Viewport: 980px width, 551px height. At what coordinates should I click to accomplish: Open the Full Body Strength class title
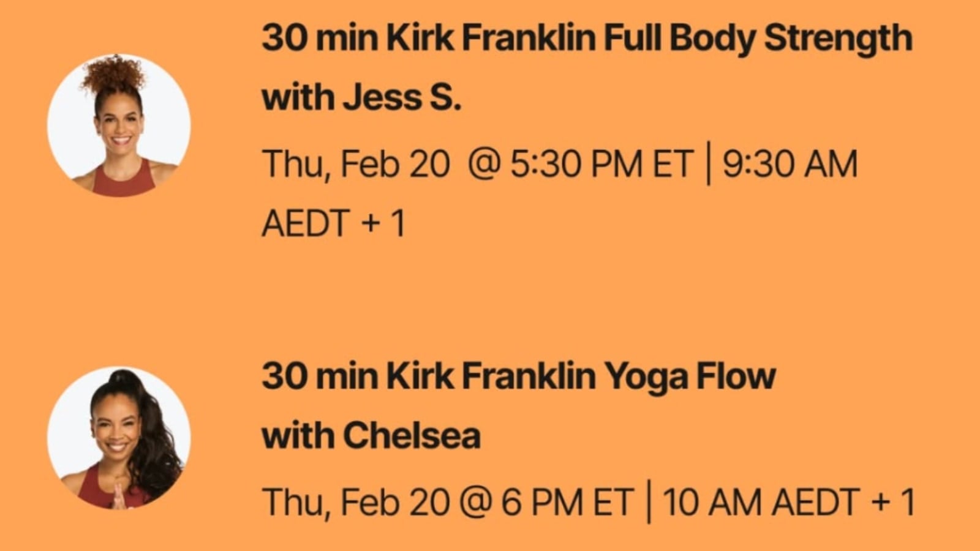(x=587, y=38)
